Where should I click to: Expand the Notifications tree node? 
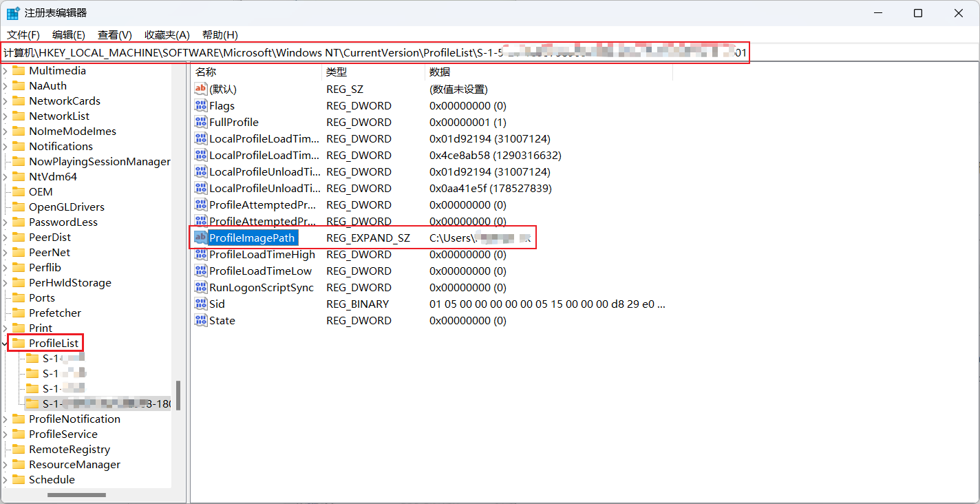(6, 146)
